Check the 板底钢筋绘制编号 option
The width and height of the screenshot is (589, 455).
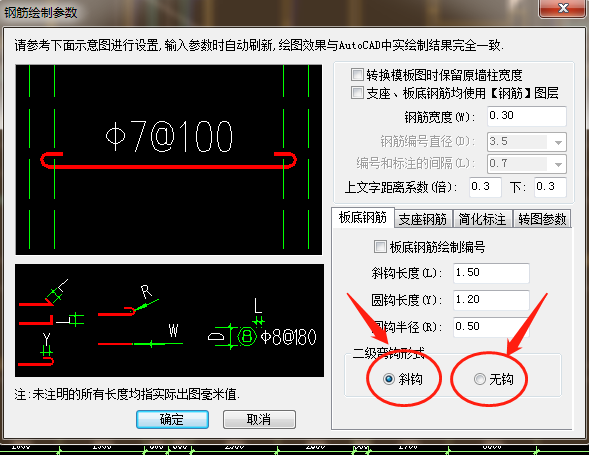380,247
